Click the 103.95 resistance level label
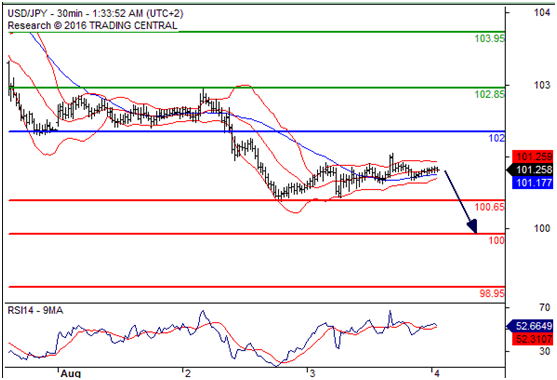Image resolution: width=557 pixels, height=380 pixels. point(490,38)
